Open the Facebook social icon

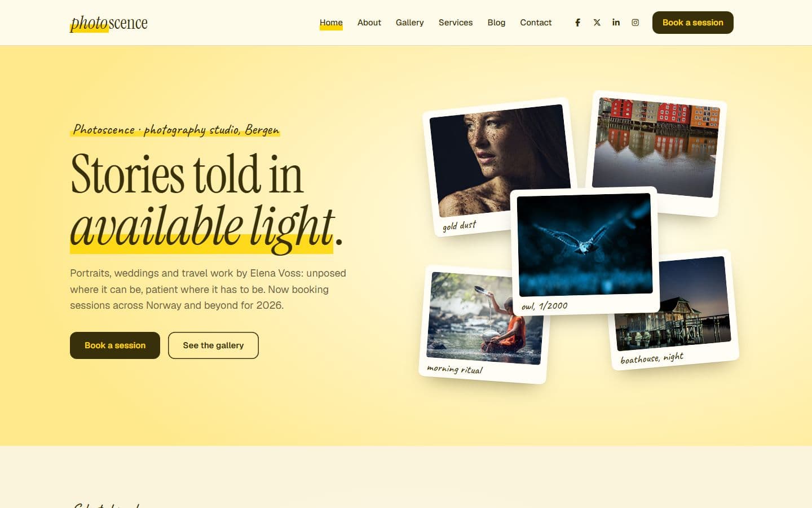point(577,23)
